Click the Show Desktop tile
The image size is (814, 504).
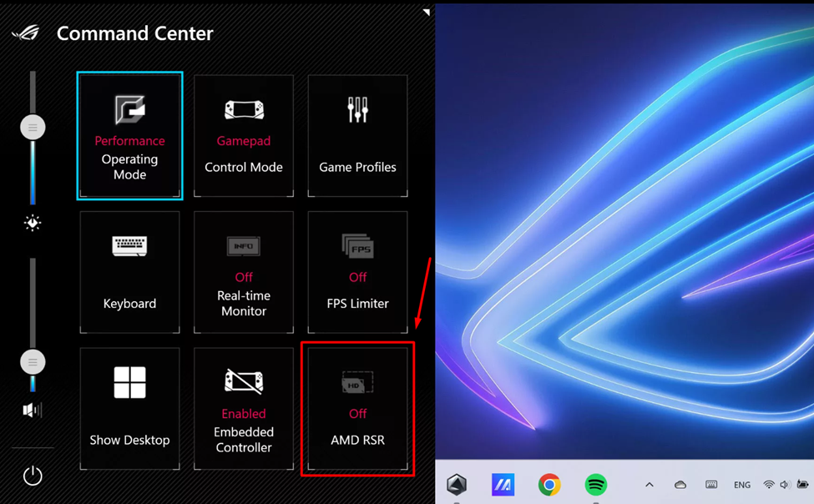tap(129, 409)
